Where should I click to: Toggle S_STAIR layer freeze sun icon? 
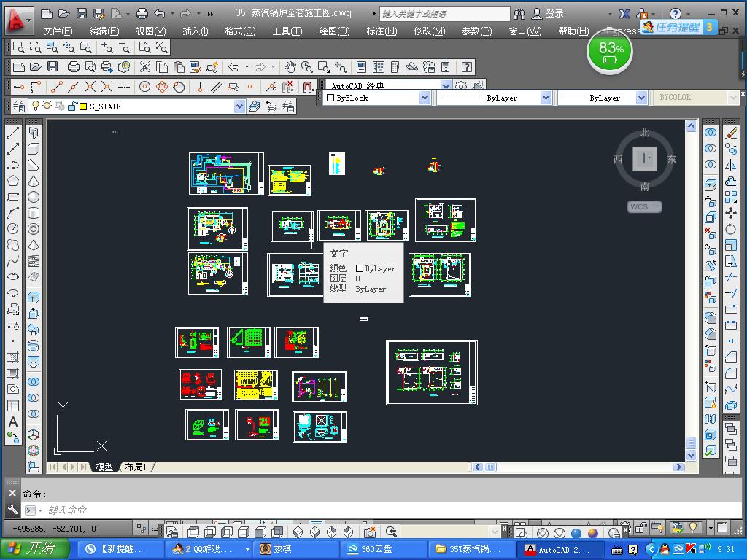[47, 106]
